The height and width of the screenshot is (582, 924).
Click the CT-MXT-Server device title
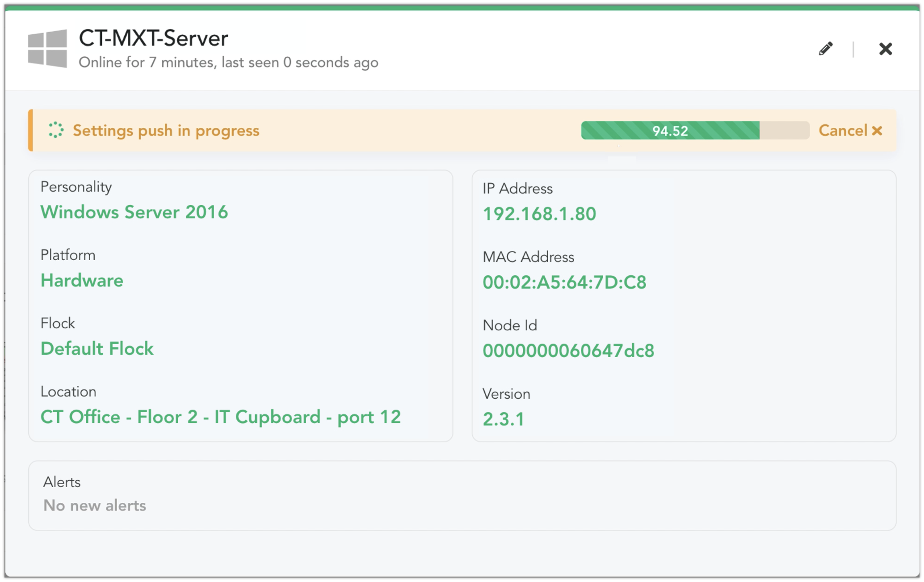pos(153,38)
